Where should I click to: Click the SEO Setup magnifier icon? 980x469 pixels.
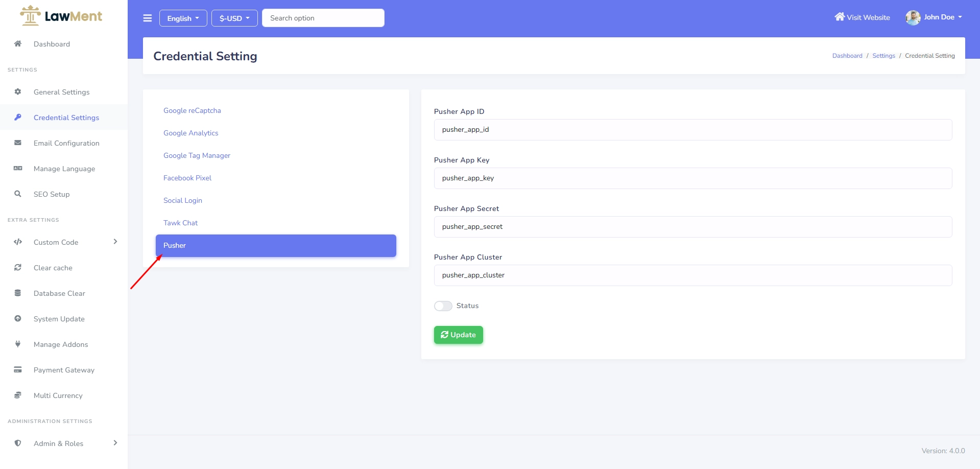[18, 194]
